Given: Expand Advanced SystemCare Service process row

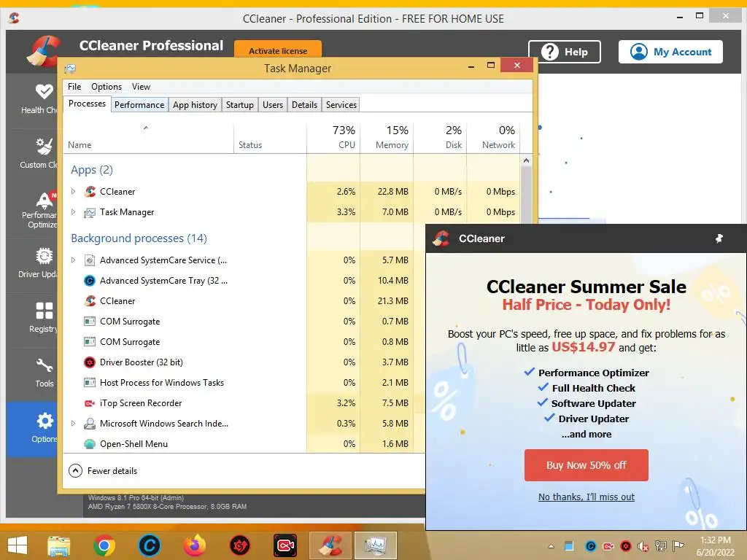Looking at the screenshot, I should pyautogui.click(x=73, y=260).
